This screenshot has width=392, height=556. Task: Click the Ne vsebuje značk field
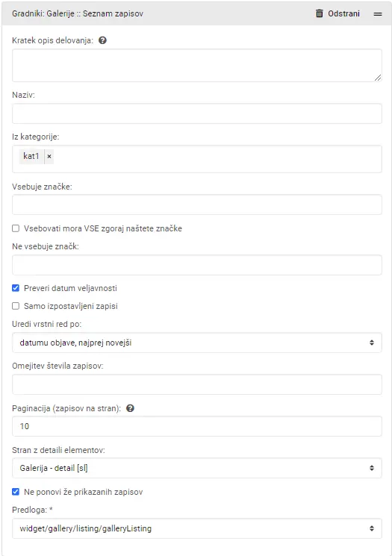pyautogui.click(x=197, y=264)
